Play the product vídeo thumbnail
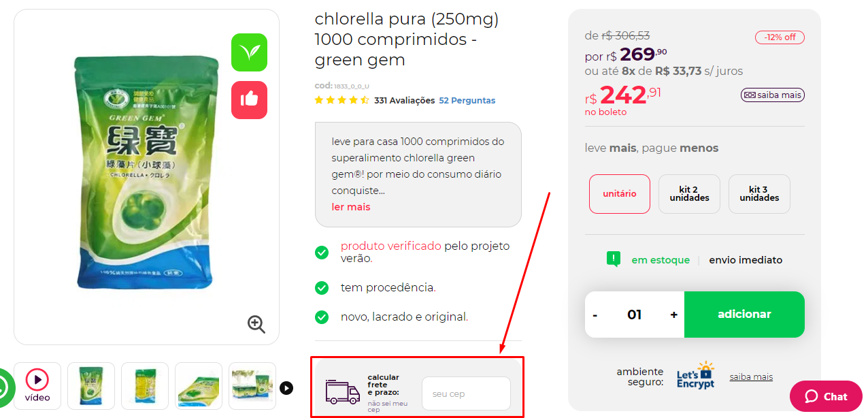 (x=37, y=385)
